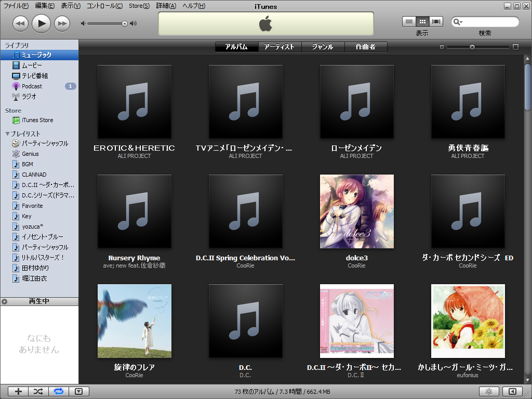532x399 pixels.
Task: Create a new playlist with plus button
Action: pos(18,392)
